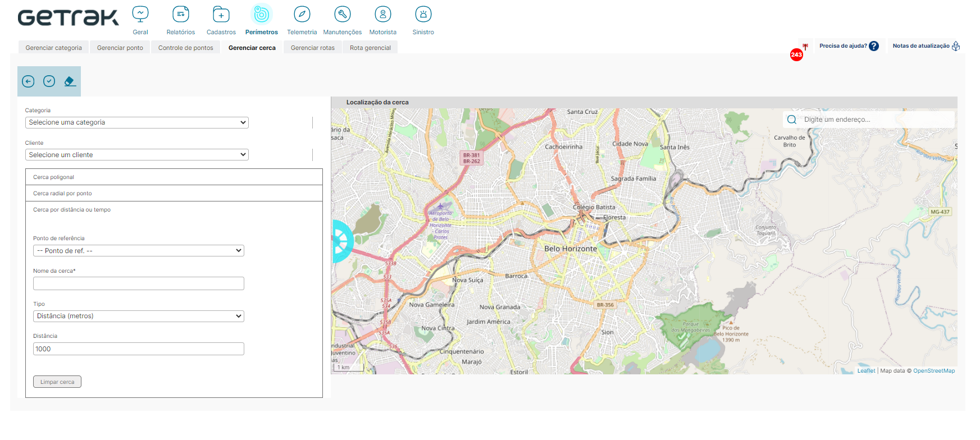Open the Sinistro alarm icon
Screen dimensions: 980x440
(x=423, y=14)
